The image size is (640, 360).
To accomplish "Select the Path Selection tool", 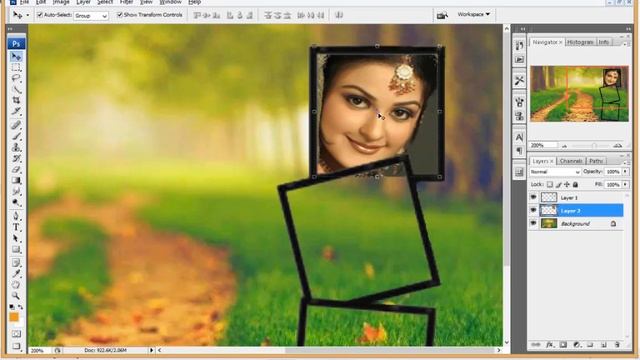I will (16, 238).
